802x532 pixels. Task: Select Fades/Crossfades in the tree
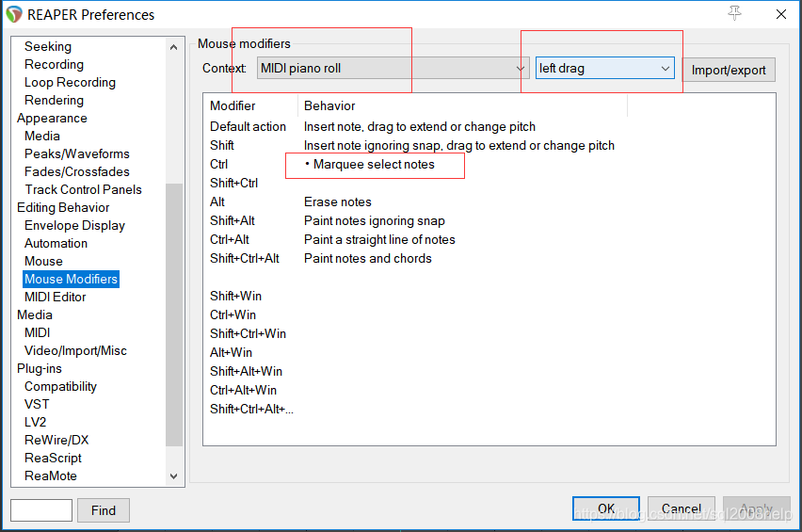[77, 172]
